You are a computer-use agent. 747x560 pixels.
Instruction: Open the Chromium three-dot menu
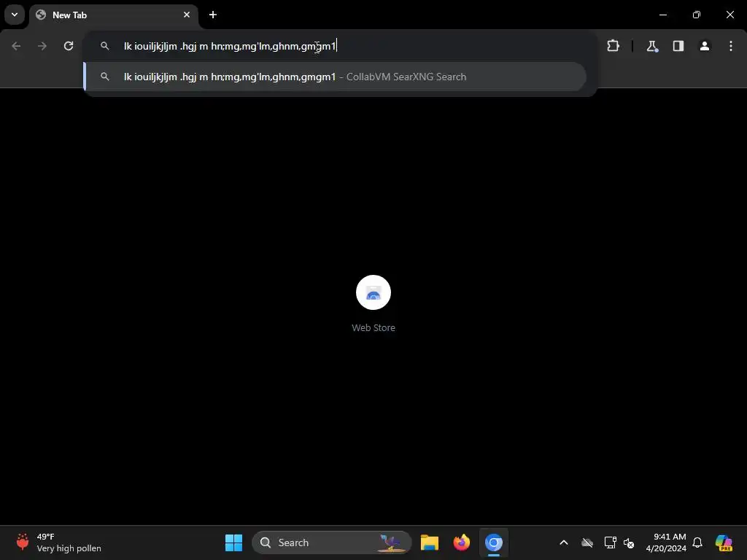click(731, 46)
